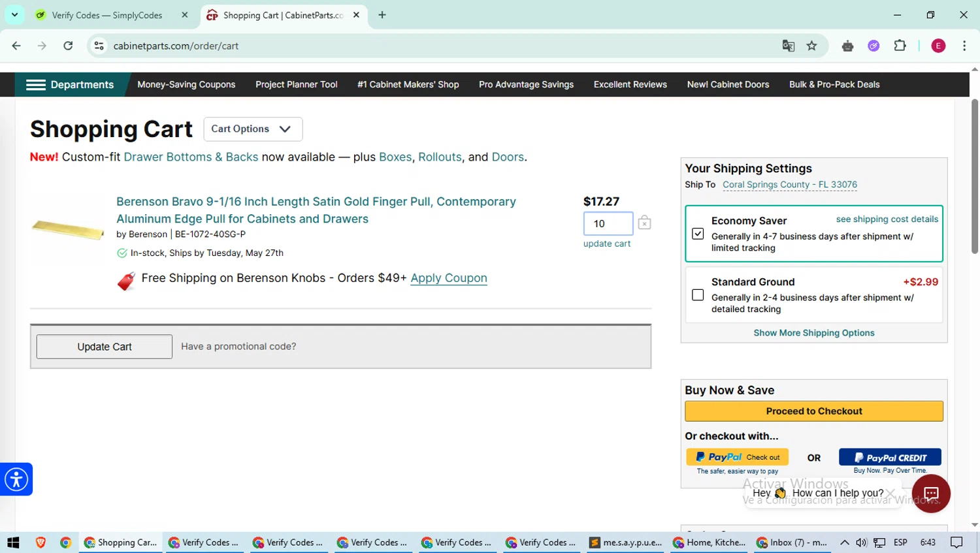
Task: Click the taskbar volume icon
Action: (862, 543)
